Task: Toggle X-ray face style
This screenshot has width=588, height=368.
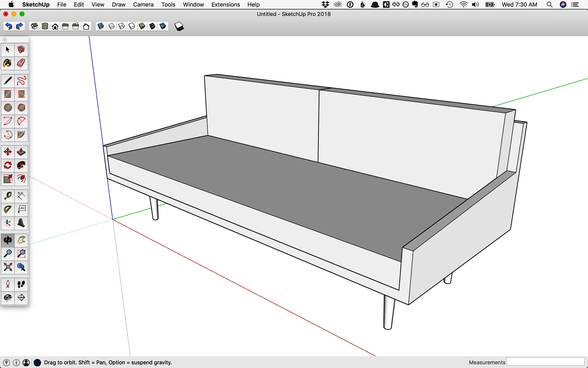Action: (x=100, y=26)
